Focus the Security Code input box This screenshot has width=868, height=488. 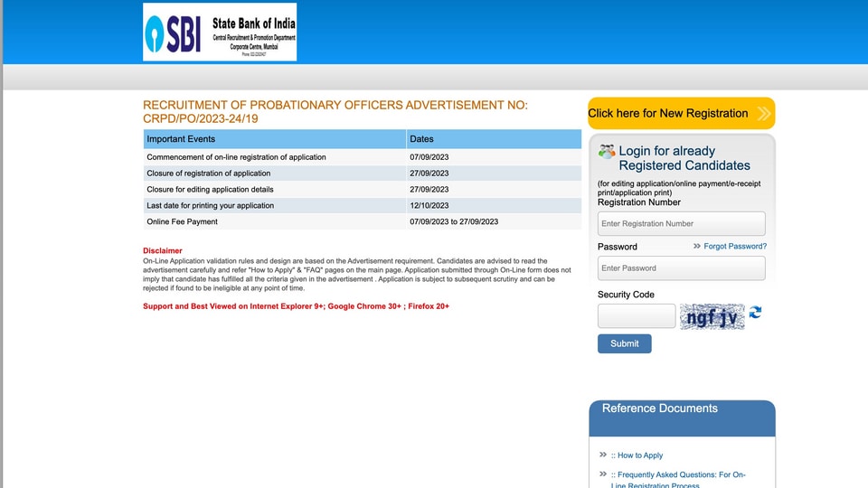[637, 316]
